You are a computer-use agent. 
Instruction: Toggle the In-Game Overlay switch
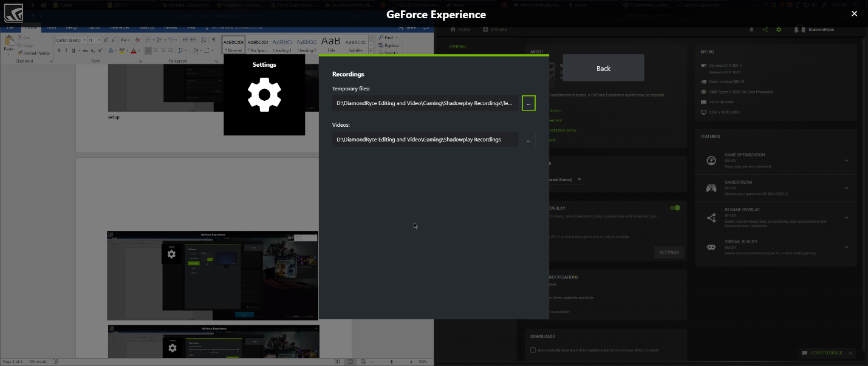pyautogui.click(x=675, y=208)
